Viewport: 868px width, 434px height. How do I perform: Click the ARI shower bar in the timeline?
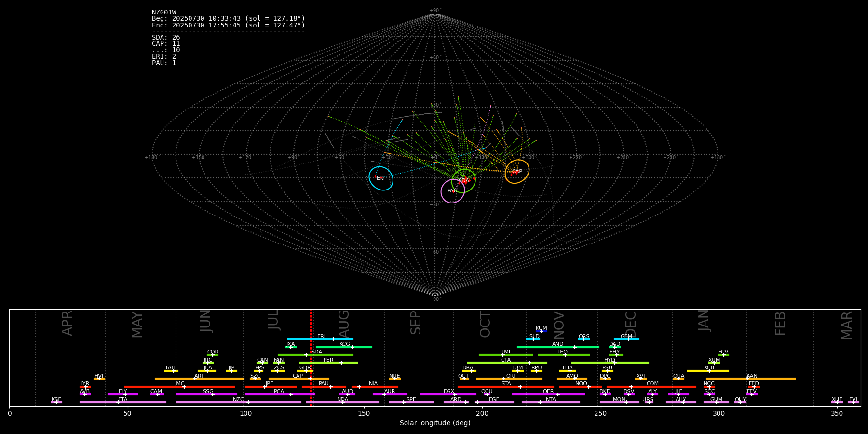coord(199,379)
